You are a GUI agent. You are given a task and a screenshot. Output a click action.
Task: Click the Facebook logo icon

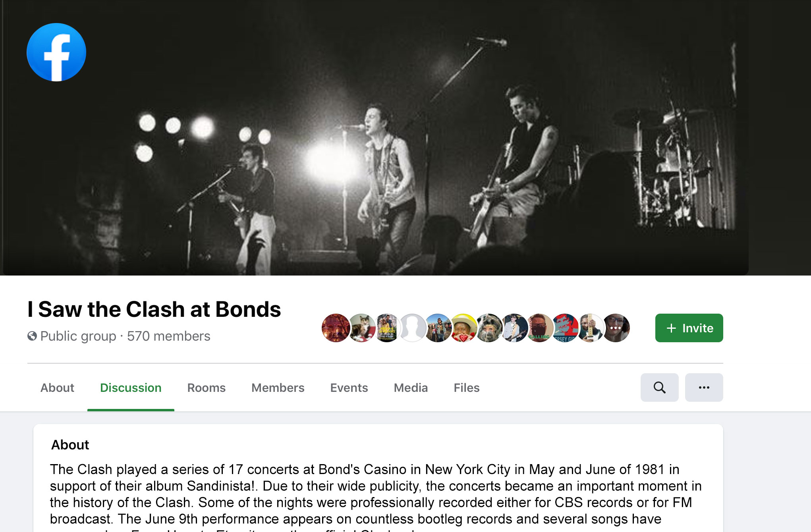(x=56, y=52)
